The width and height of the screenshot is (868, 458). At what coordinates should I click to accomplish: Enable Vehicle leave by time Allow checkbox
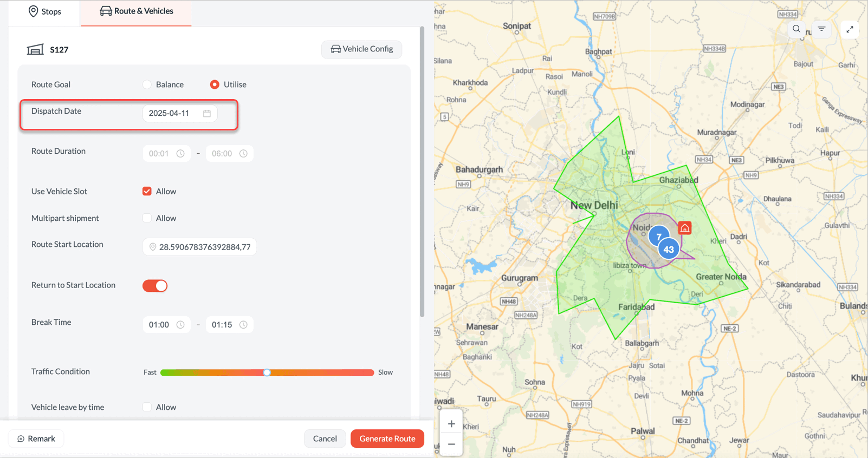(147, 407)
